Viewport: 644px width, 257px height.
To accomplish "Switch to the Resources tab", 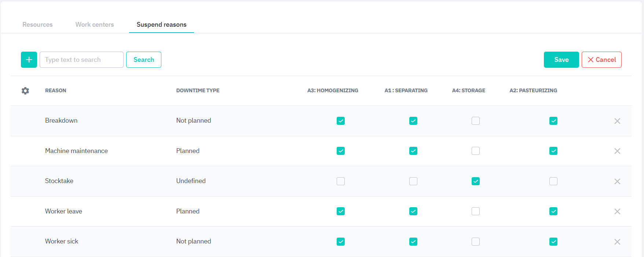I will 37,25.
